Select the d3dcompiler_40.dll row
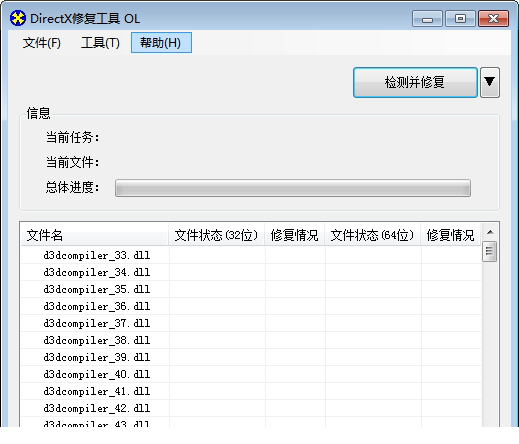The height and width of the screenshot is (444, 519). pyautogui.click(x=251, y=374)
